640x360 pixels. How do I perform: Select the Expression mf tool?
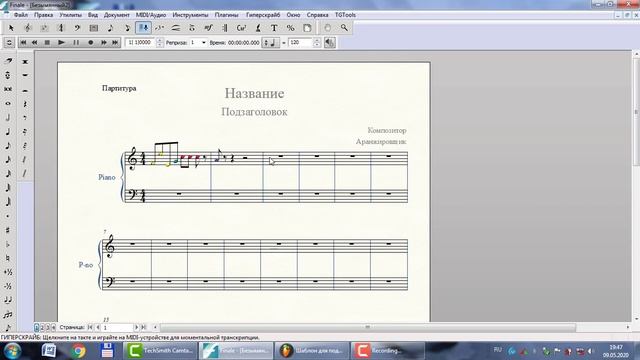point(208,28)
